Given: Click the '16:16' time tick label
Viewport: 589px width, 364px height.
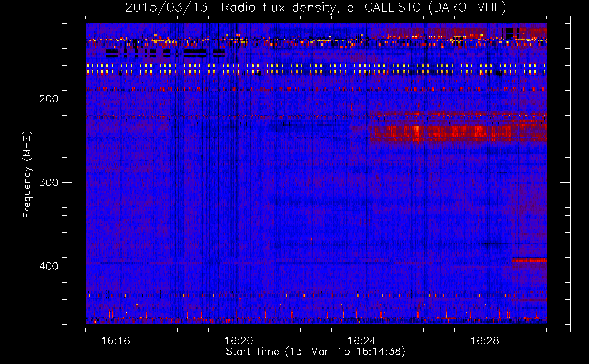Looking at the screenshot, I should point(116,341).
